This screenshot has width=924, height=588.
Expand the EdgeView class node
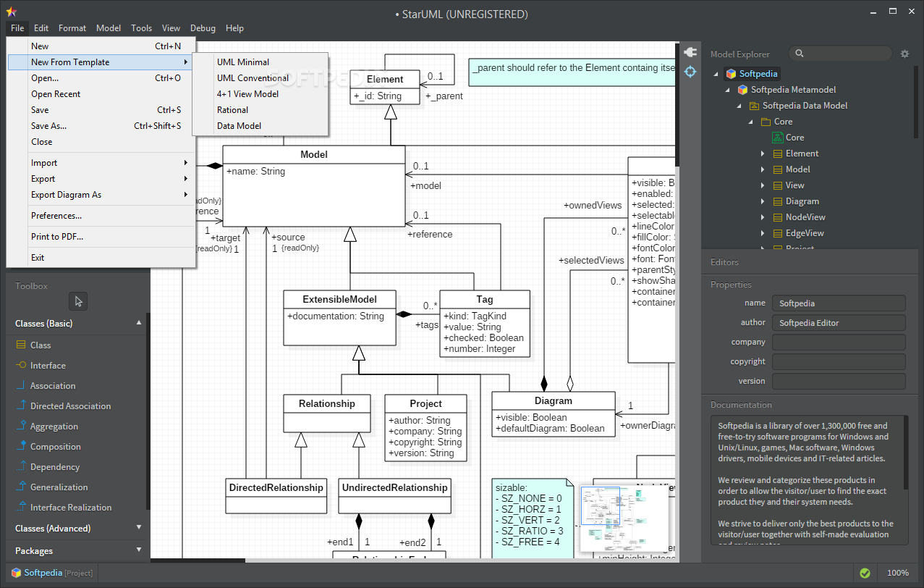tap(763, 233)
